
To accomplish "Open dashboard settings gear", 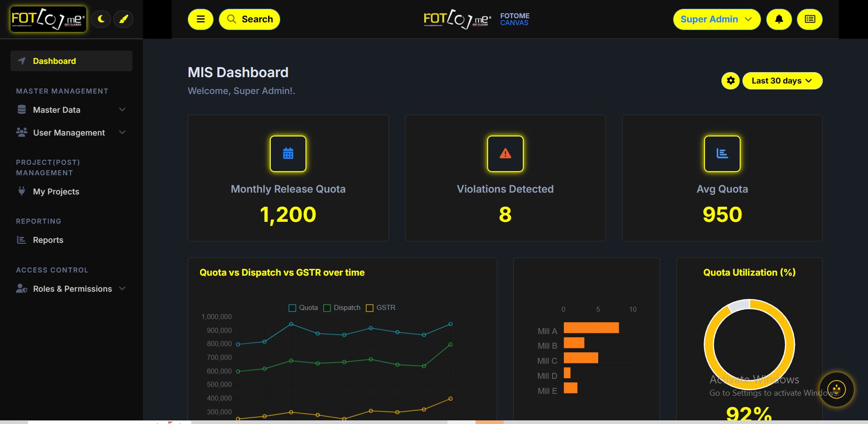I will 731,81.
